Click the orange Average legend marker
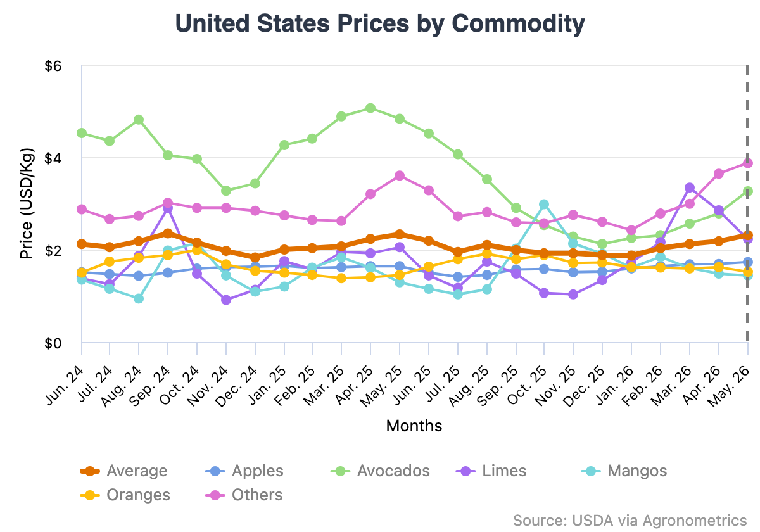Viewport: 760px width, 532px height. 91,471
